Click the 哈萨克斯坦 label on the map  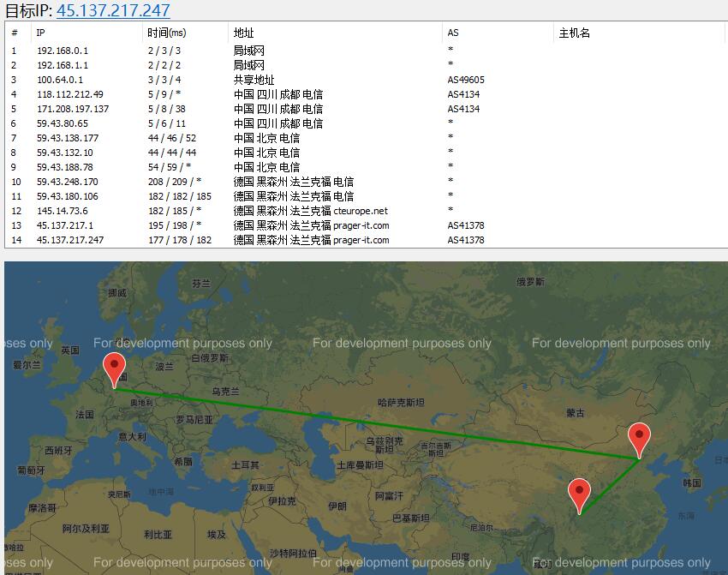[401, 403]
